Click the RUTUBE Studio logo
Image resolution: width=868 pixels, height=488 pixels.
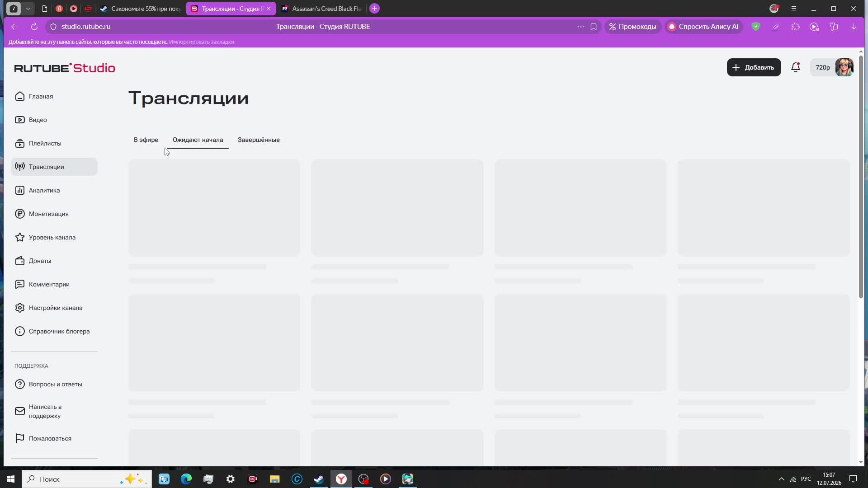65,68
